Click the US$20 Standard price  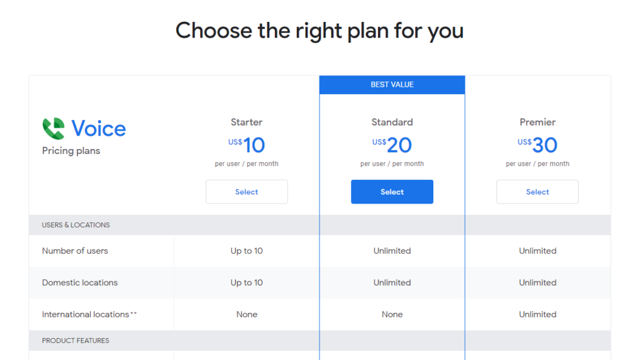pos(392,145)
